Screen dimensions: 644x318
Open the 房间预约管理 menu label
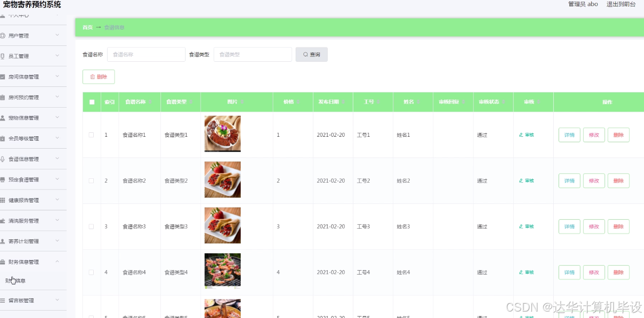tap(24, 97)
